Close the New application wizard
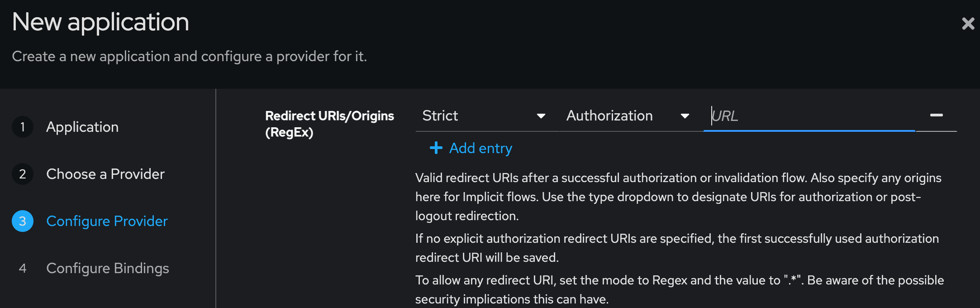 [x=968, y=24]
